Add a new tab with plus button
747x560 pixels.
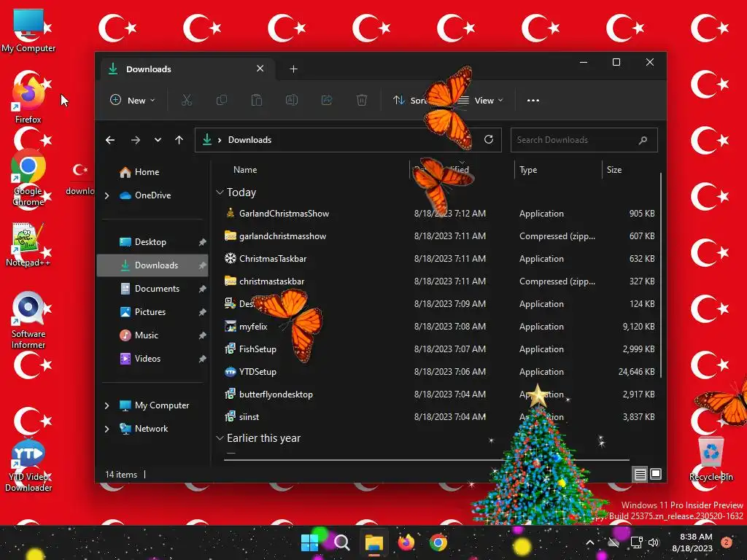click(x=293, y=69)
